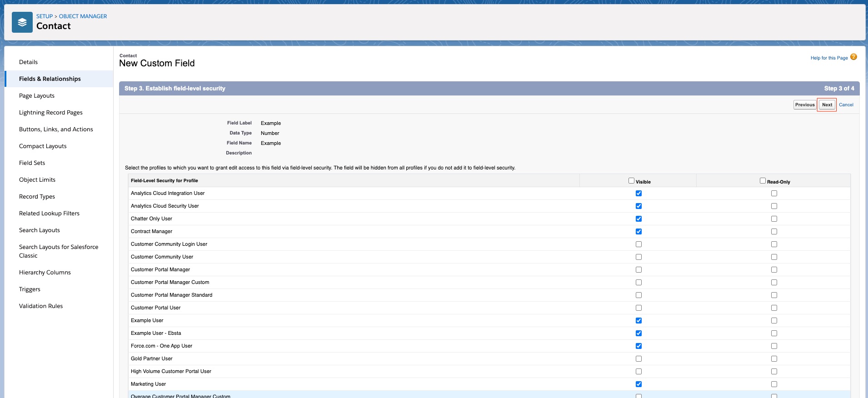Enable Read-Only for Example User profile
This screenshot has height=398, width=868.
point(774,321)
